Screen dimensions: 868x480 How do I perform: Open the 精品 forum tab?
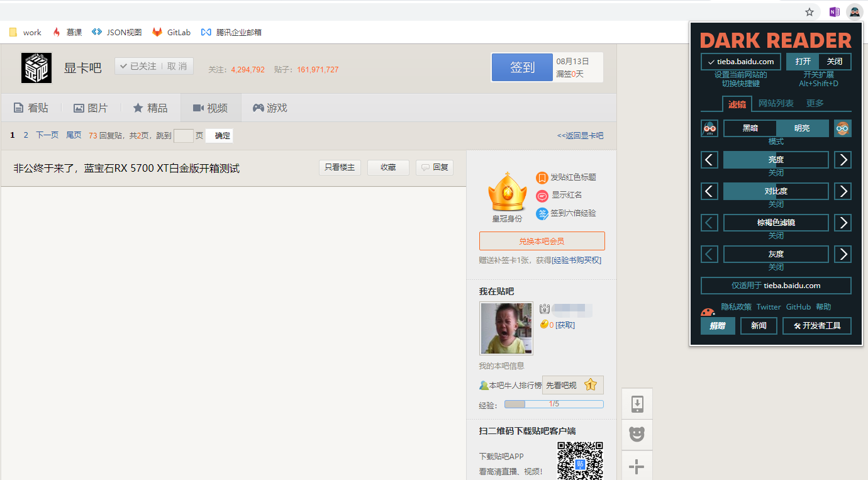pos(150,108)
